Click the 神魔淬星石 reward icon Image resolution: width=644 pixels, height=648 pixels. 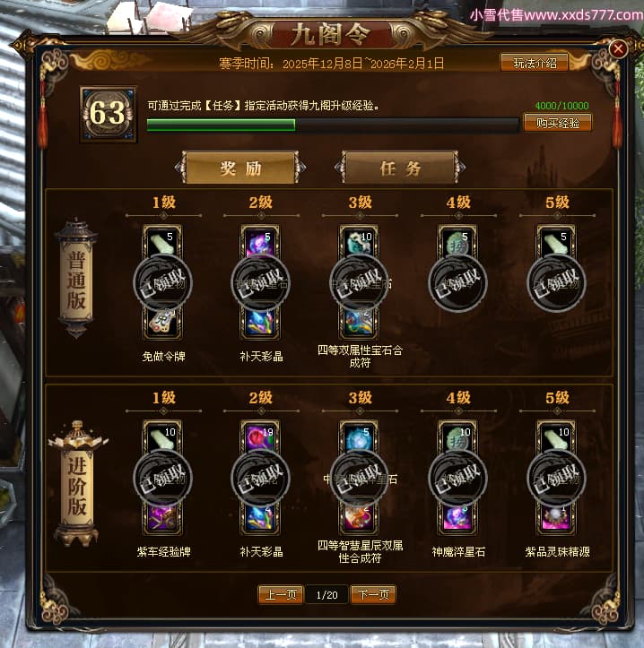pos(457,518)
